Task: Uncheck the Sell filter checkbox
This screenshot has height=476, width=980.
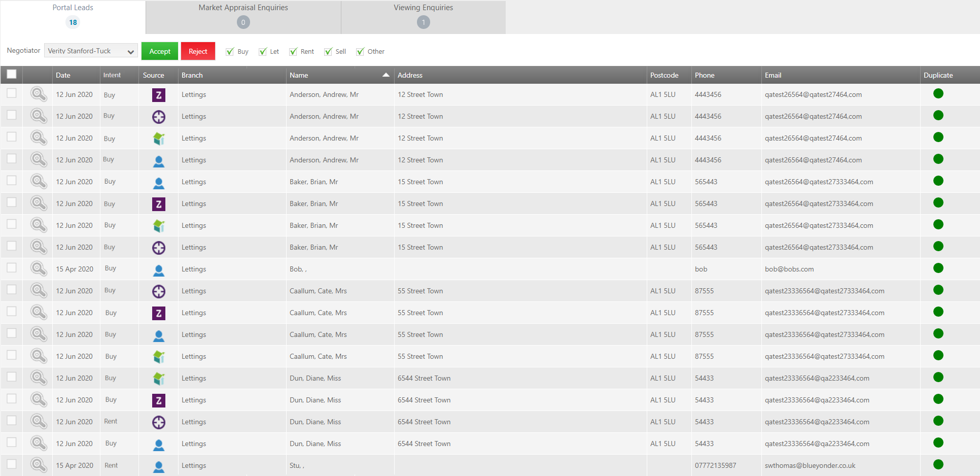Action: coord(328,51)
